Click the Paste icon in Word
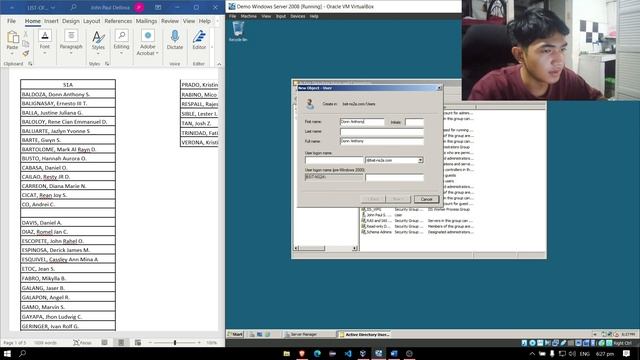The width and height of the screenshot is (640, 360). 13,38
